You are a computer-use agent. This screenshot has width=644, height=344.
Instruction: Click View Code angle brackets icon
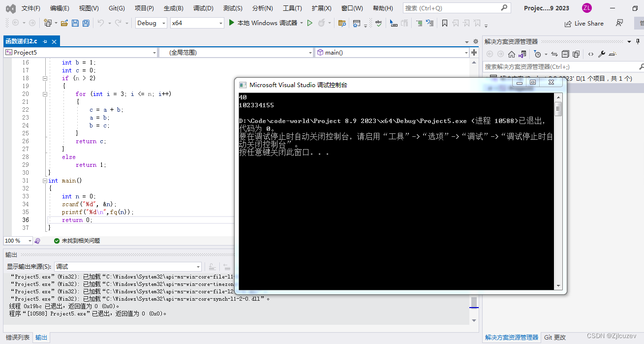pyautogui.click(x=591, y=54)
